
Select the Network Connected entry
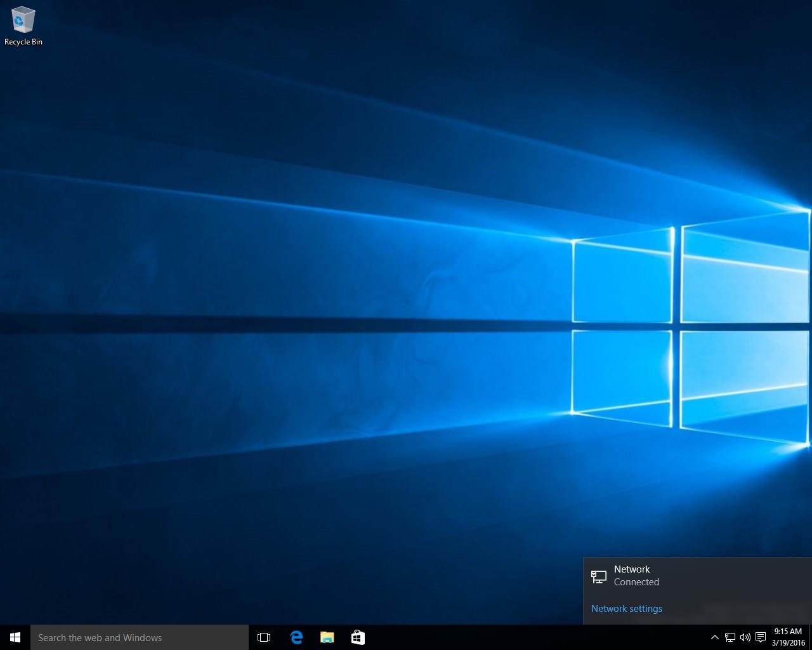coord(697,576)
